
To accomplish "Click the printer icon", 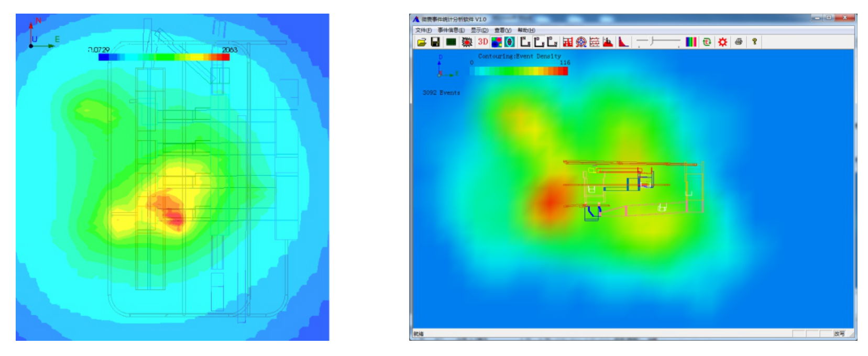I will click(x=739, y=42).
